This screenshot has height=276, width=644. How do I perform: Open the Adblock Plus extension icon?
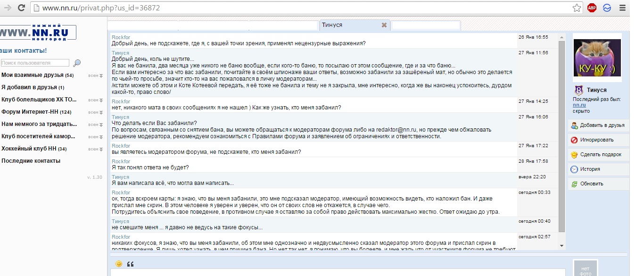click(x=592, y=8)
